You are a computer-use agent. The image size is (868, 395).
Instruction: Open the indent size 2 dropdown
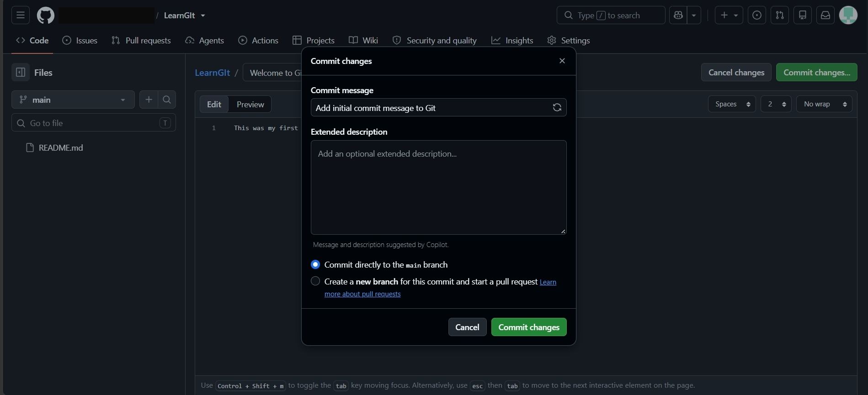[x=776, y=104]
